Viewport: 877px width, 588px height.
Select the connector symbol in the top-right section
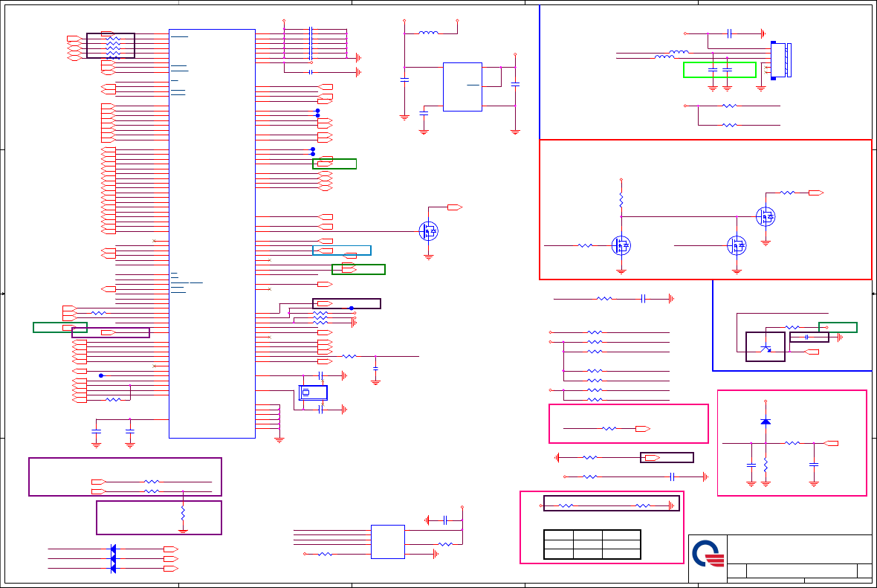click(781, 60)
